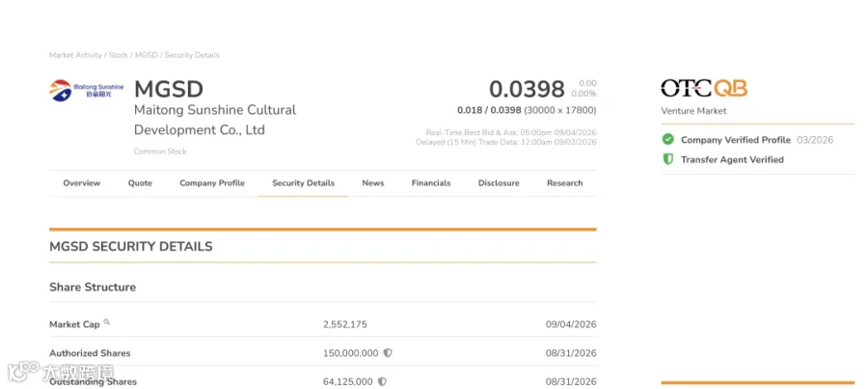
Task: Switch to the Quote tab
Action: (x=140, y=182)
